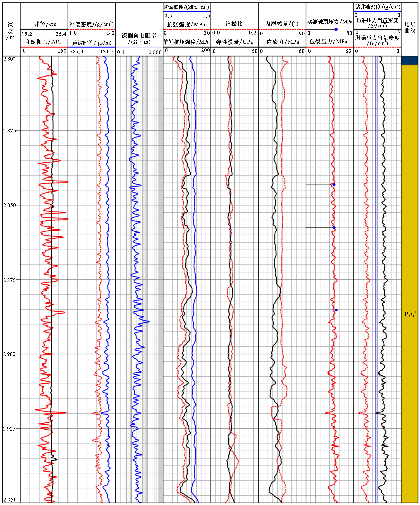Select the 井径/cm track header
420x505 pixels.
pos(45,24)
